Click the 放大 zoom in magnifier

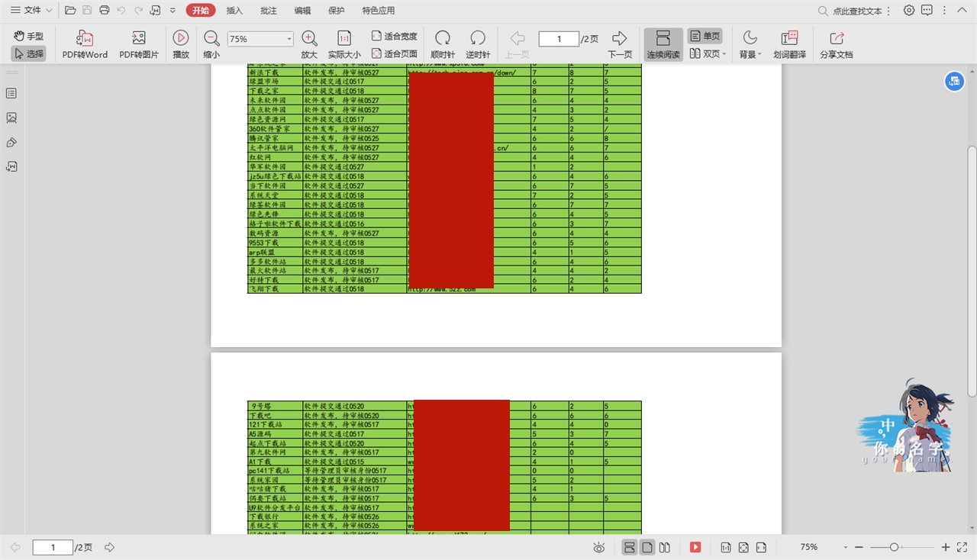pyautogui.click(x=309, y=44)
